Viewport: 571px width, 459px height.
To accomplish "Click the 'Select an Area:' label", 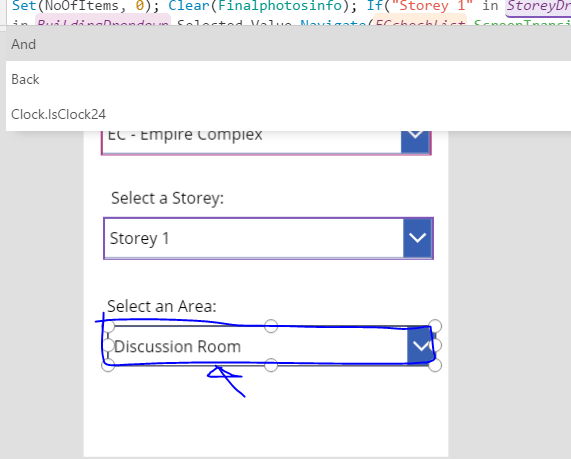I will point(162,306).
